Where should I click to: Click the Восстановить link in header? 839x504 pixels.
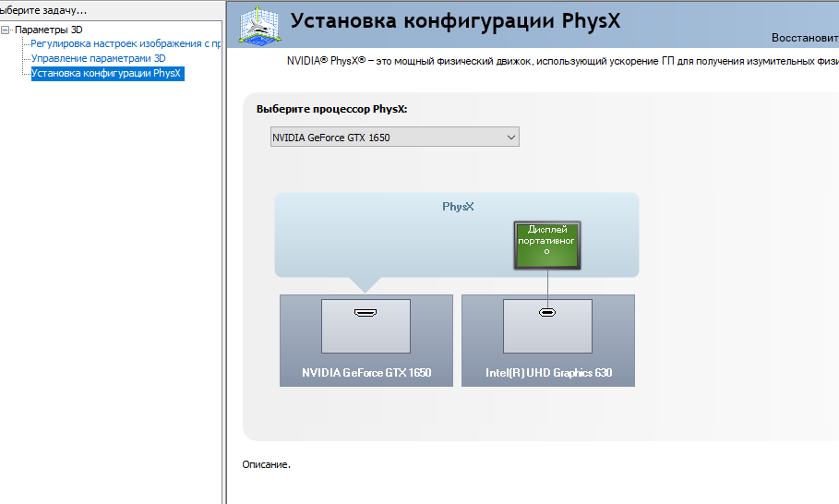click(x=805, y=38)
